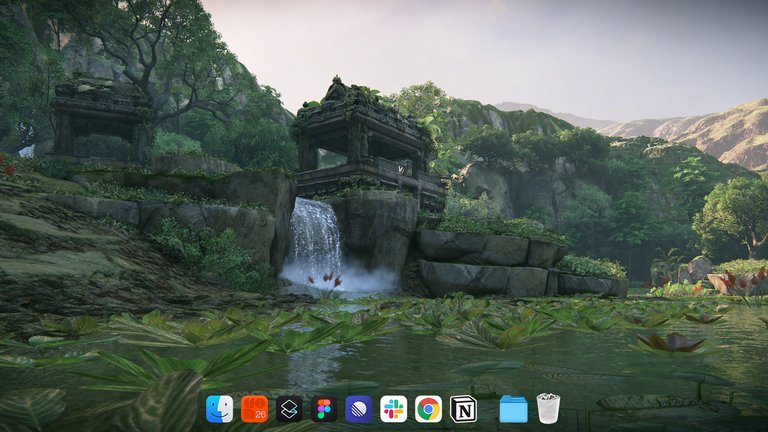
Task: Open Finder from the dock
Action: [x=219, y=409]
